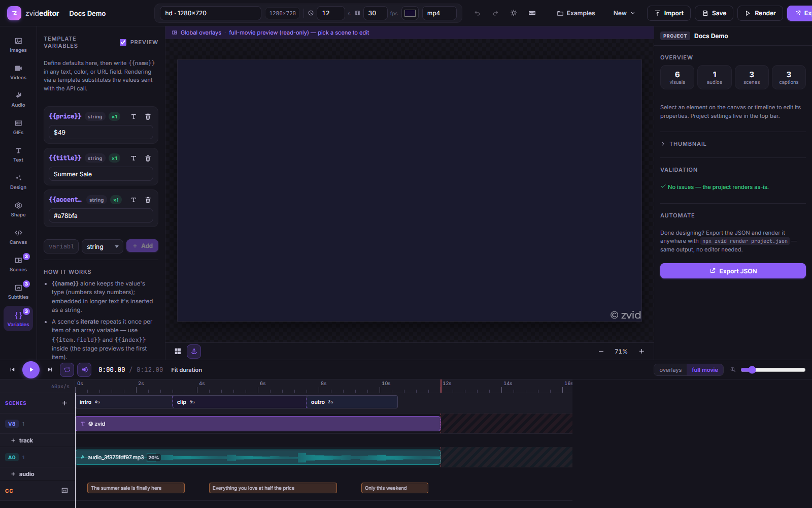Click the grid view icon below canvas
The height and width of the screenshot is (508, 812).
click(178, 351)
